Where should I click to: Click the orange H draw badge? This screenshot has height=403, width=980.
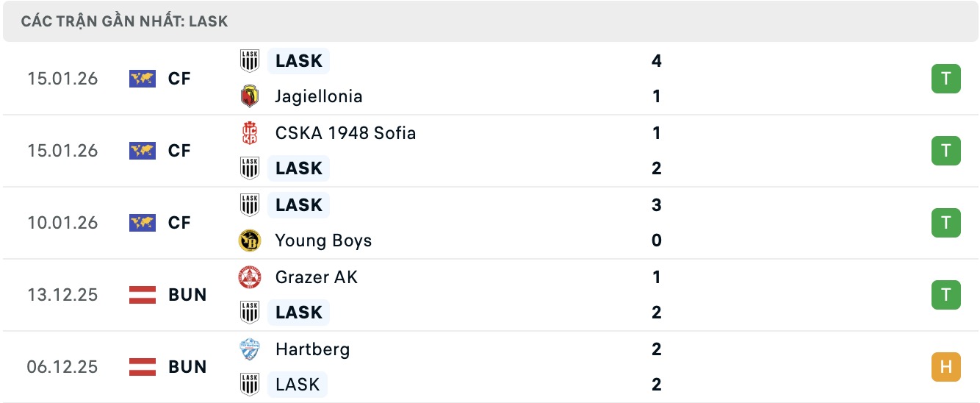945,367
